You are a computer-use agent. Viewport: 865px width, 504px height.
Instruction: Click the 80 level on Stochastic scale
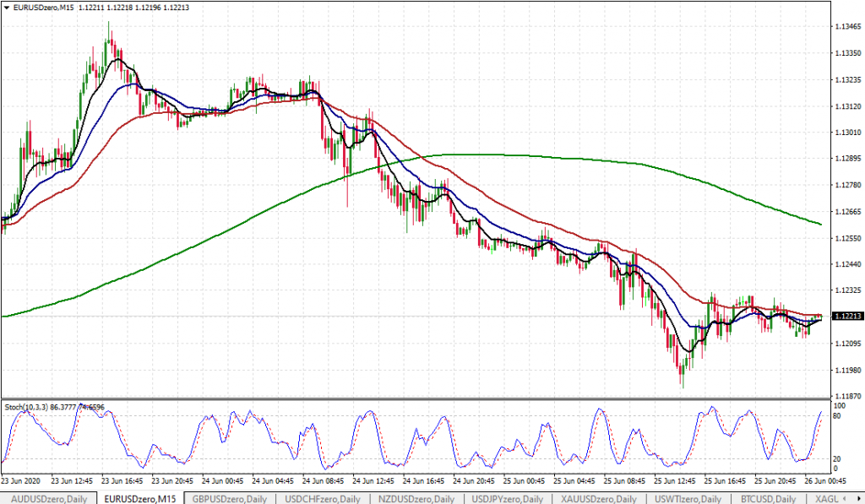pos(836,415)
